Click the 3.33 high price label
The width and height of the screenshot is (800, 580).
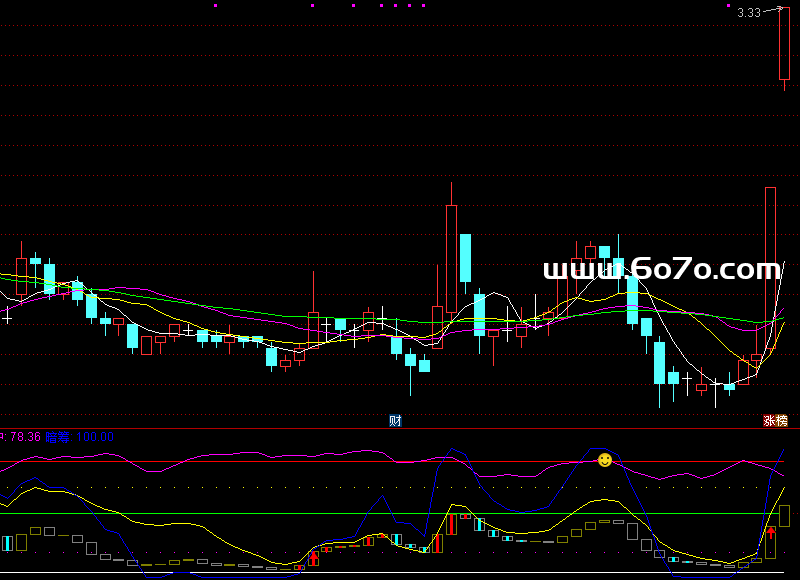(748, 13)
